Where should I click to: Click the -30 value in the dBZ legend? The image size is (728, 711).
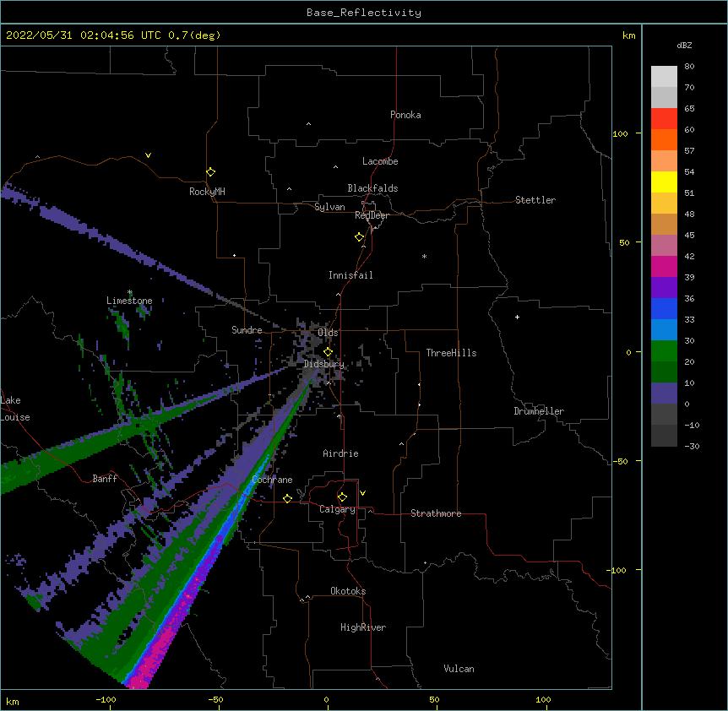coord(692,446)
